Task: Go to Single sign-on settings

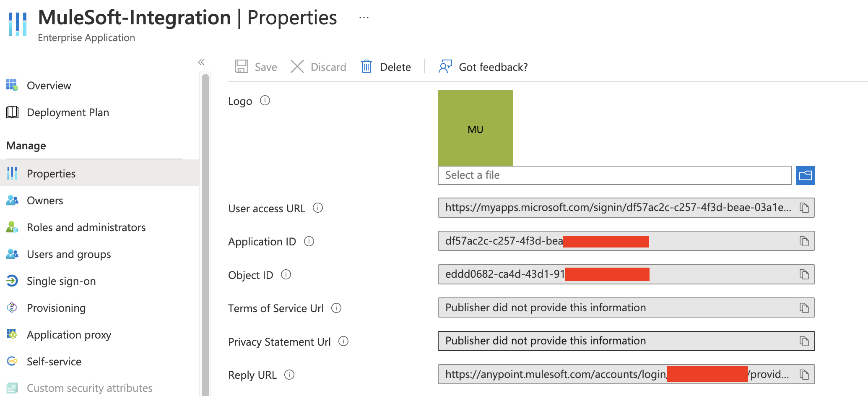Action: pyautogui.click(x=61, y=281)
